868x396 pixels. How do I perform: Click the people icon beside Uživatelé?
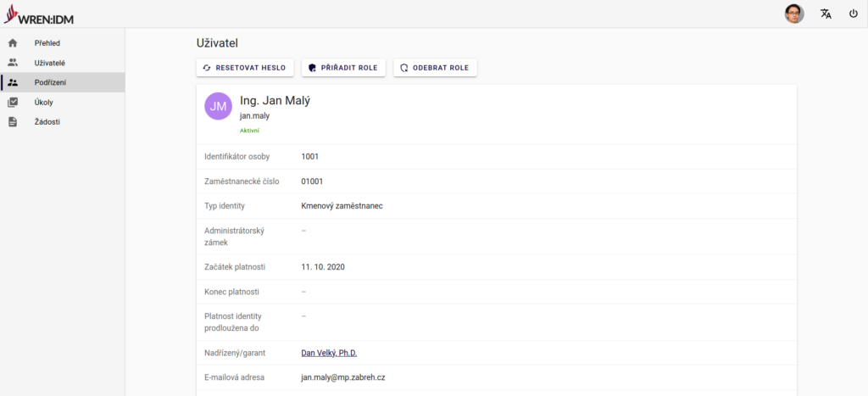(13, 63)
